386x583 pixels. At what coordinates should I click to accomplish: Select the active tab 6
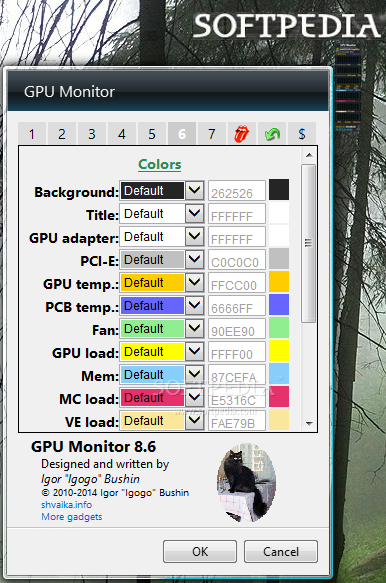point(182,133)
